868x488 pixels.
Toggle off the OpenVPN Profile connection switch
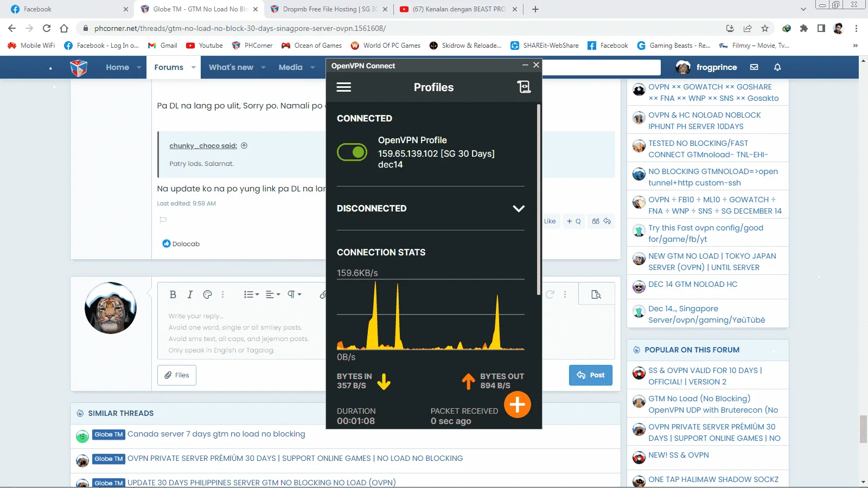coord(352,152)
